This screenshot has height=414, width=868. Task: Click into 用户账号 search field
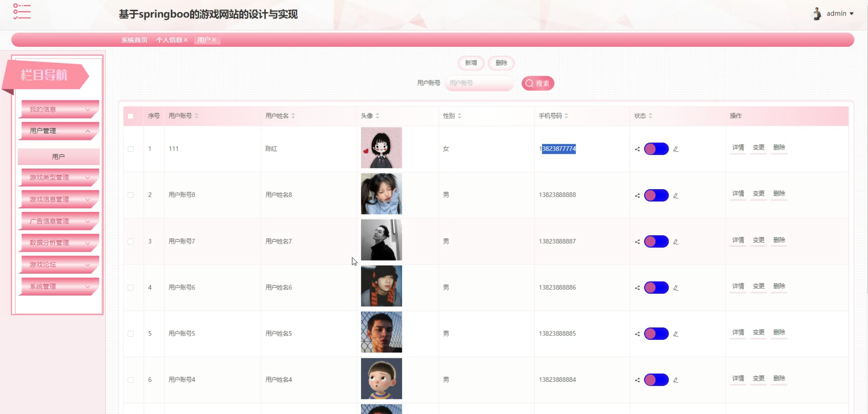click(x=479, y=83)
